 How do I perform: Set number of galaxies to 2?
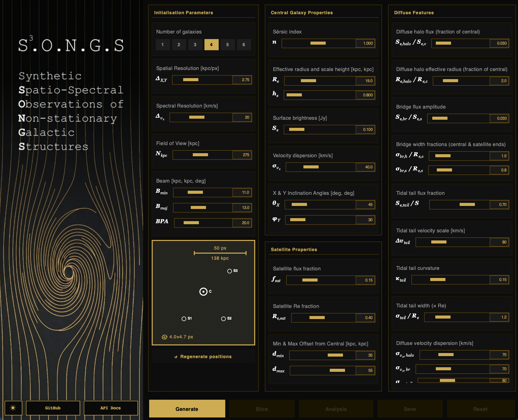point(179,45)
